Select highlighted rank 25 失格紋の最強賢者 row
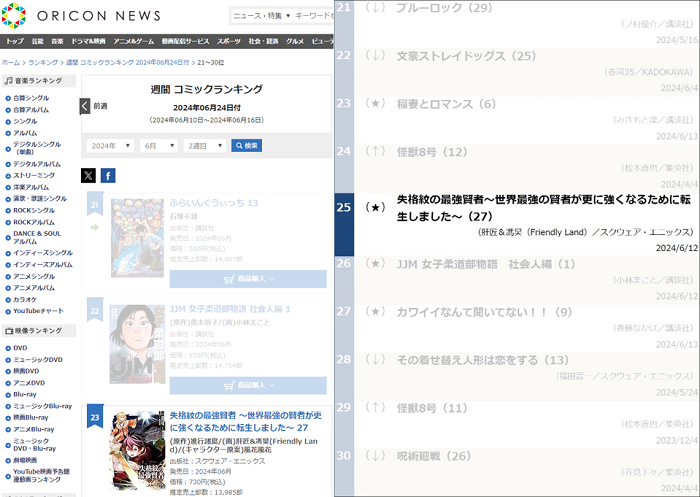 517,225
